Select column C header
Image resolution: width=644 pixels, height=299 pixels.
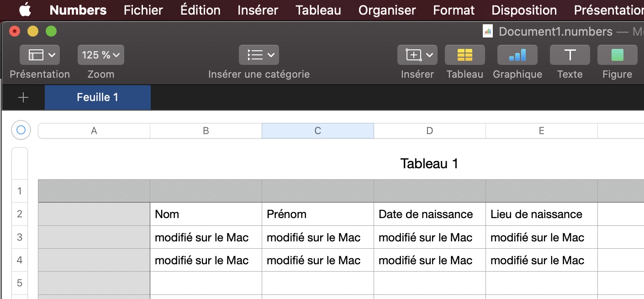[x=317, y=131]
